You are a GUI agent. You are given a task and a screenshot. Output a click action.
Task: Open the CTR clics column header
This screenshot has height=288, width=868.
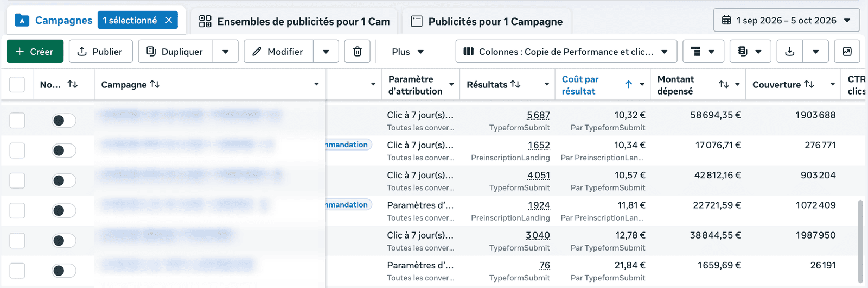click(x=857, y=85)
